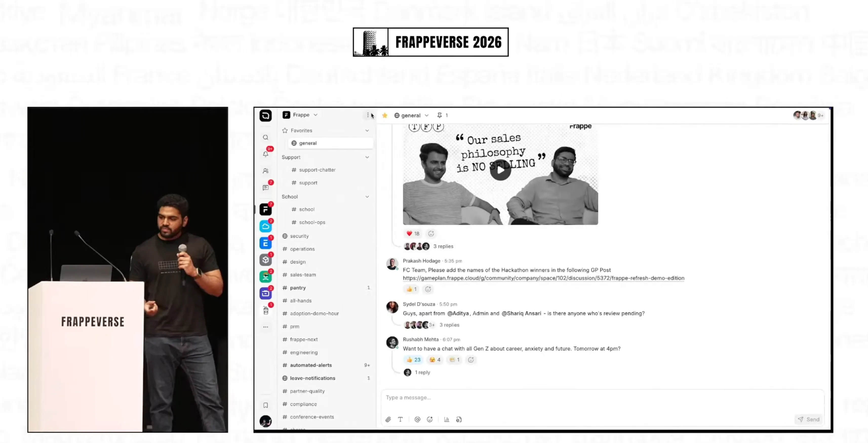868x443 pixels.
Task: Play the sales philosophy video
Action: (x=500, y=170)
